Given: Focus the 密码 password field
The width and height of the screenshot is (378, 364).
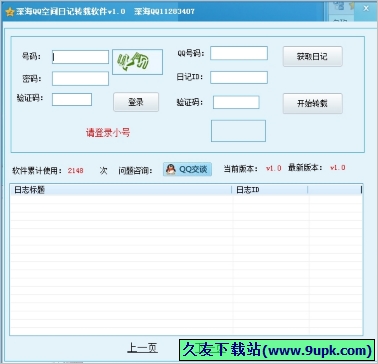Looking at the screenshot, I should [80, 78].
